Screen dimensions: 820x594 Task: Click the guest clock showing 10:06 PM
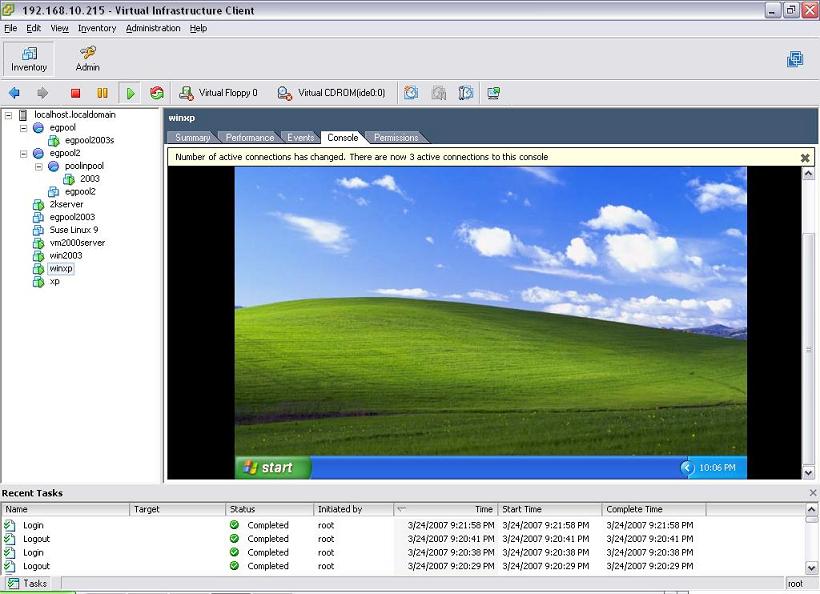click(717, 468)
